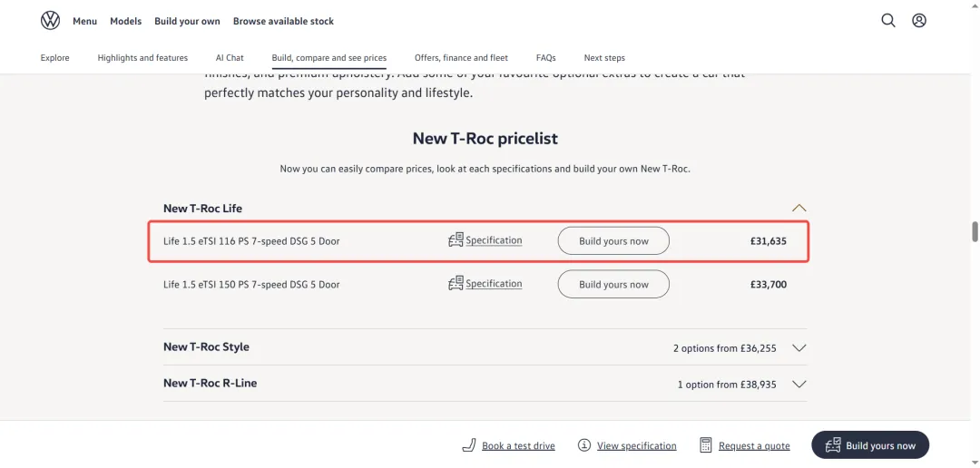
Task: Click the 150 PS Specification icon
Action: click(456, 284)
